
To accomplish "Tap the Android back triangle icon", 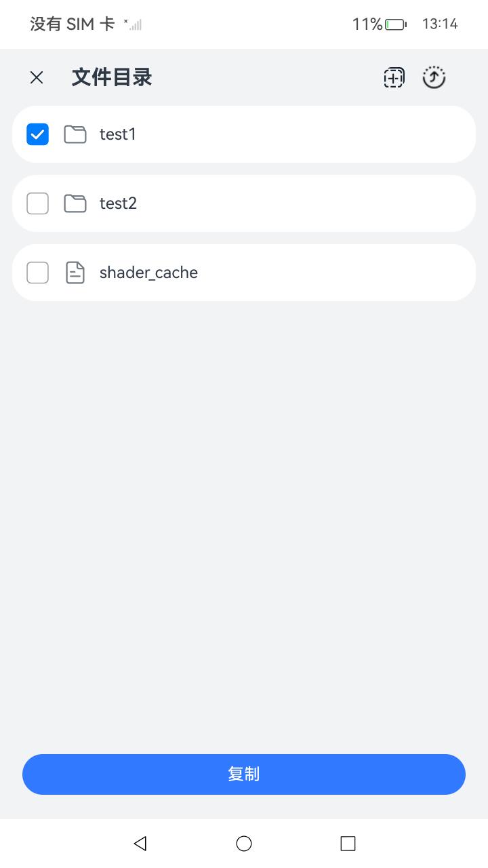I will (x=140, y=843).
